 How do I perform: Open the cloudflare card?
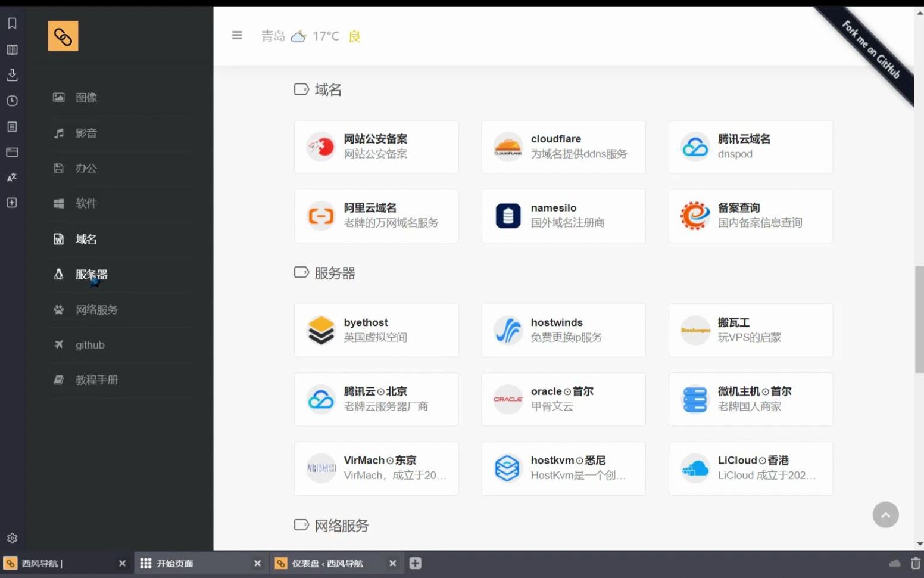[x=563, y=147]
